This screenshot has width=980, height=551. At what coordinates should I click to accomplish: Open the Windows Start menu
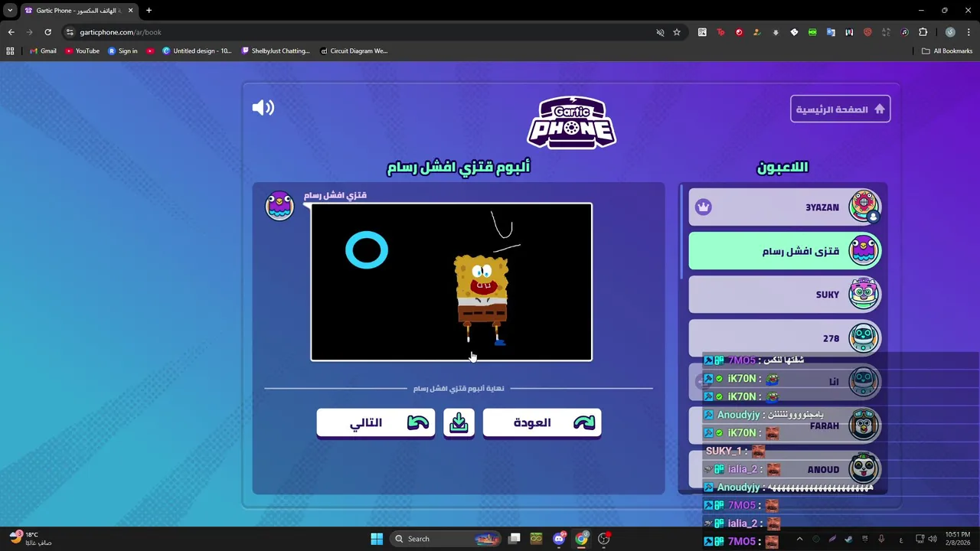[x=377, y=539]
